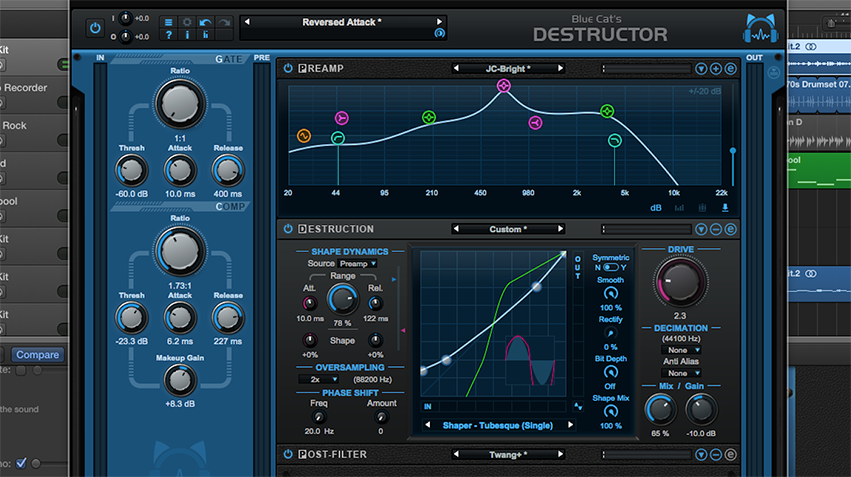Toggle the Preamp section power button
The width and height of the screenshot is (851, 477).
click(x=288, y=69)
